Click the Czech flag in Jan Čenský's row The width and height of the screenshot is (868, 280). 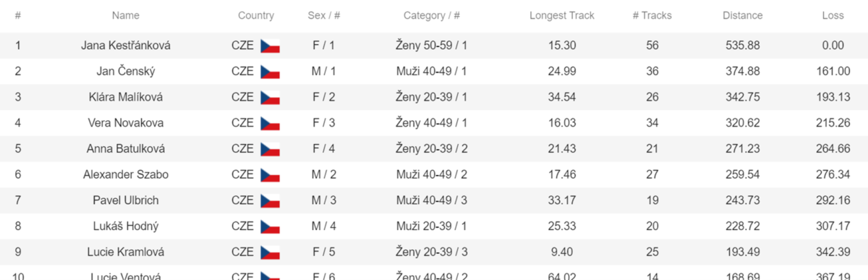coord(270,72)
